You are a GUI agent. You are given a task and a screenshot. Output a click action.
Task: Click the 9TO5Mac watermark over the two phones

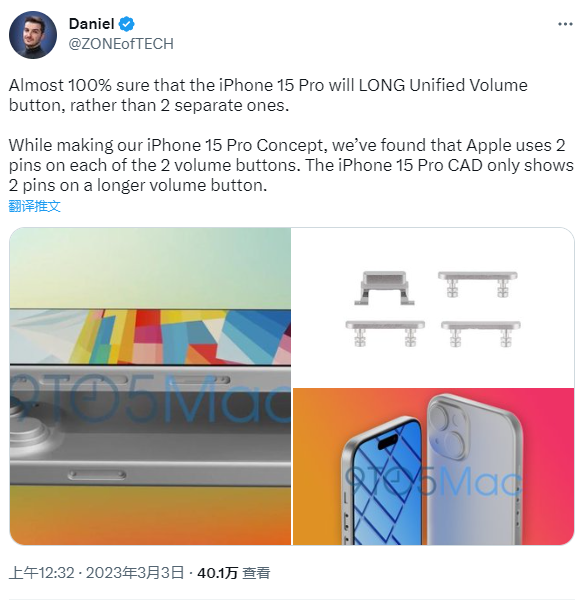tap(433, 482)
